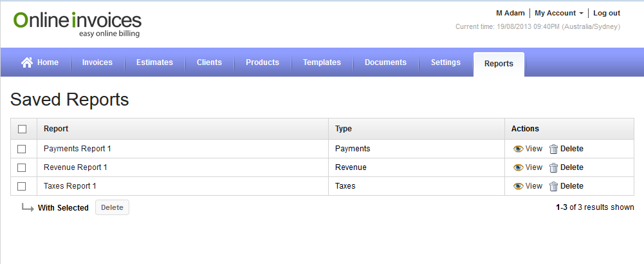Go to the Settings tab
644x264 pixels.
click(x=445, y=62)
